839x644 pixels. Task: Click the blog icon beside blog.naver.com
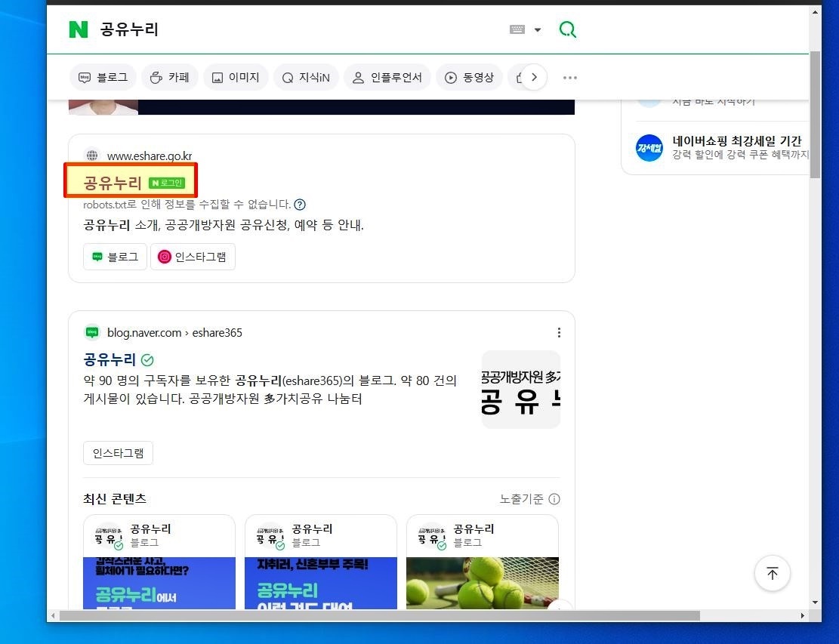[x=92, y=332]
